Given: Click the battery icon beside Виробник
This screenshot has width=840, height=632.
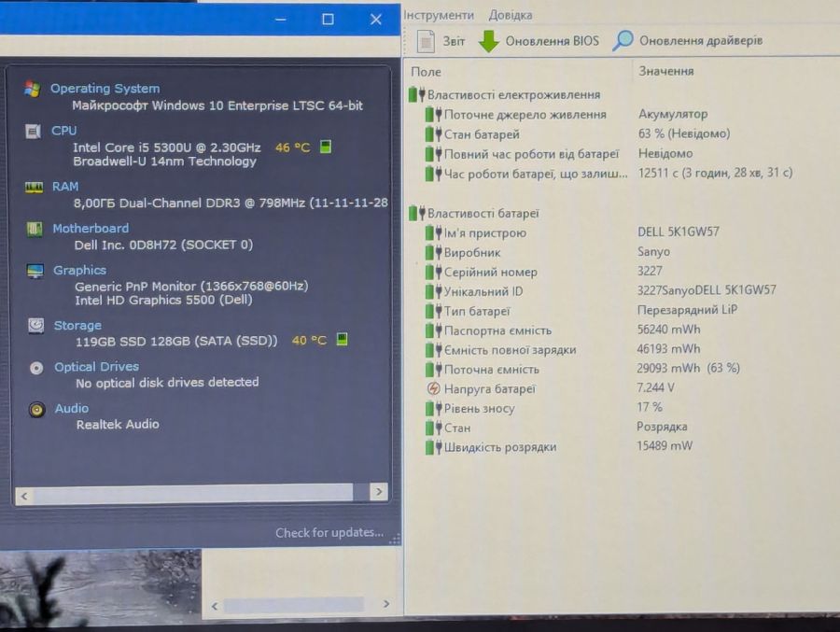Looking at the screenshot, I should point(433,252).
